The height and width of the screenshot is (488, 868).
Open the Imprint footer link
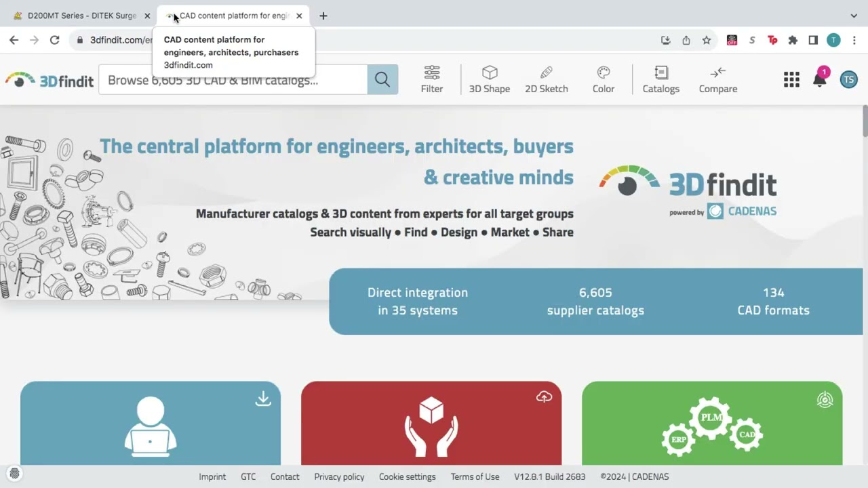click(212, 476)
